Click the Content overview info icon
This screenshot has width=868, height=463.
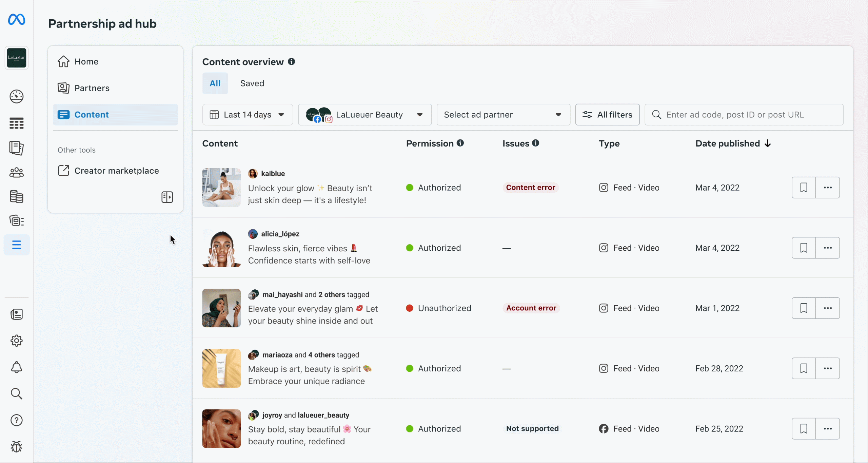(291, 62)
